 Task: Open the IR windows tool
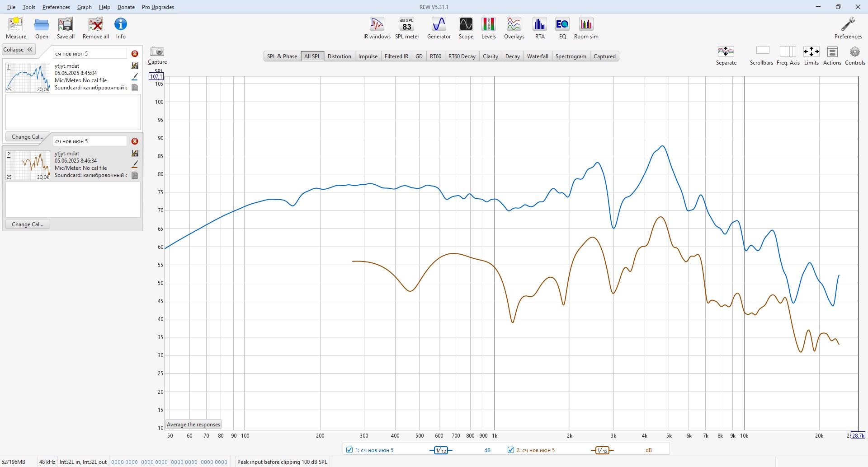click(377, 28)
